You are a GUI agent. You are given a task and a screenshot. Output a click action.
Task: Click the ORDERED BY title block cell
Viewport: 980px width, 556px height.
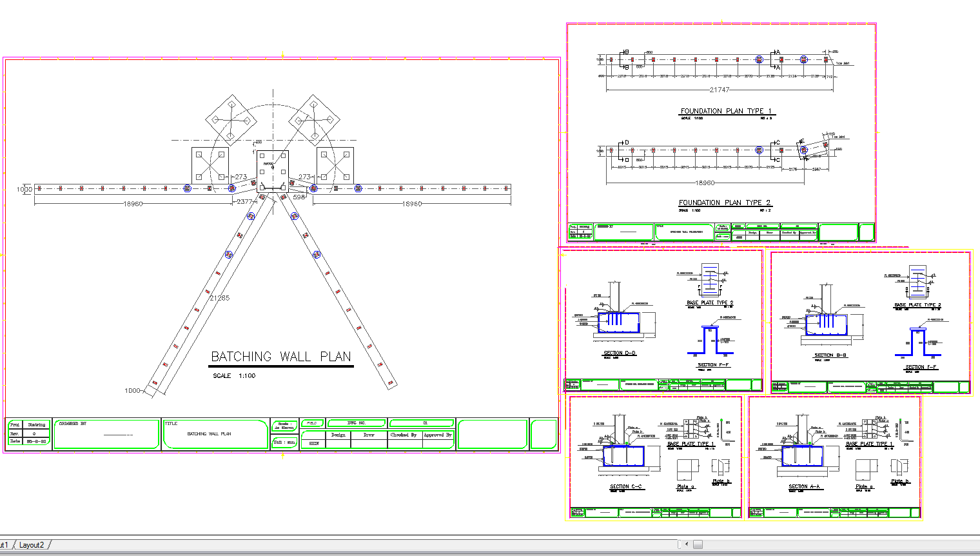[x=106, y=433]
